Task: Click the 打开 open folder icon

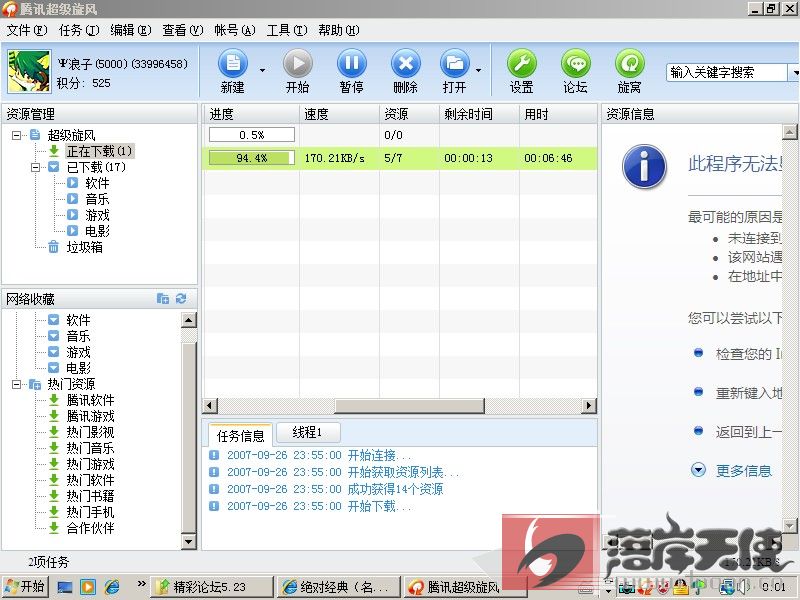Action: [455, 64]
